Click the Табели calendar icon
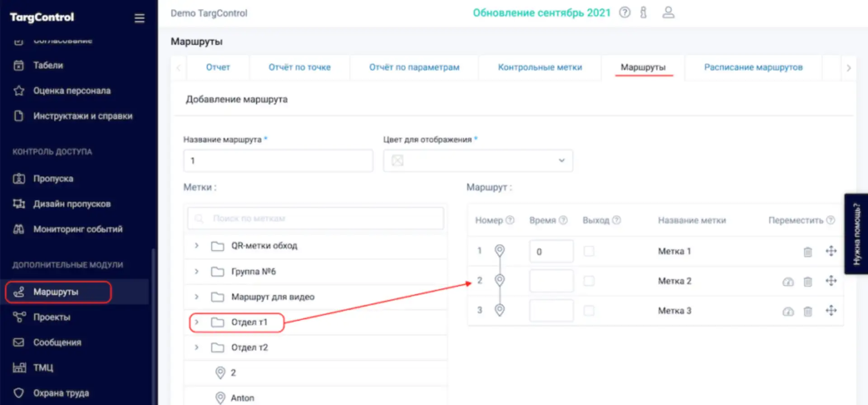This screenshot has height=405, width=868. click(x=19, y=66)
